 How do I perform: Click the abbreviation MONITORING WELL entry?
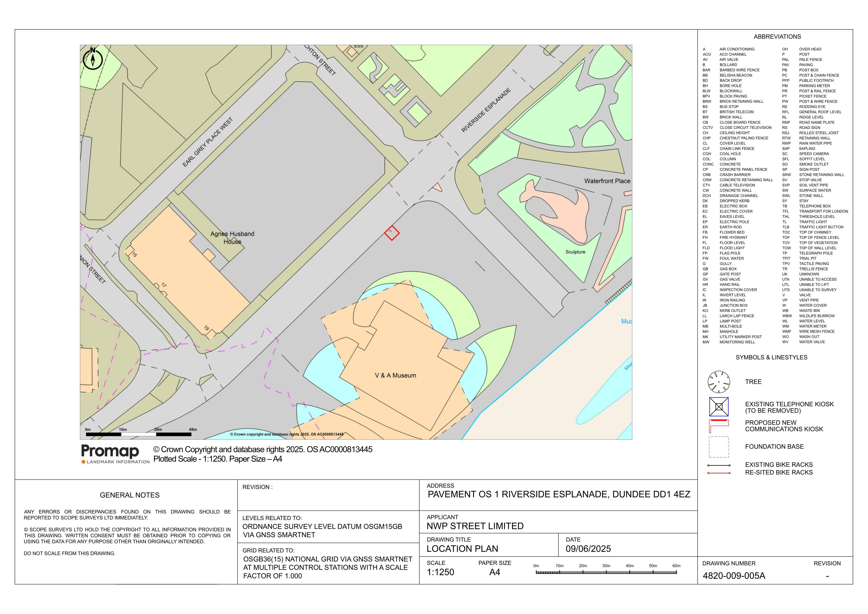click(x=737, y=342)
